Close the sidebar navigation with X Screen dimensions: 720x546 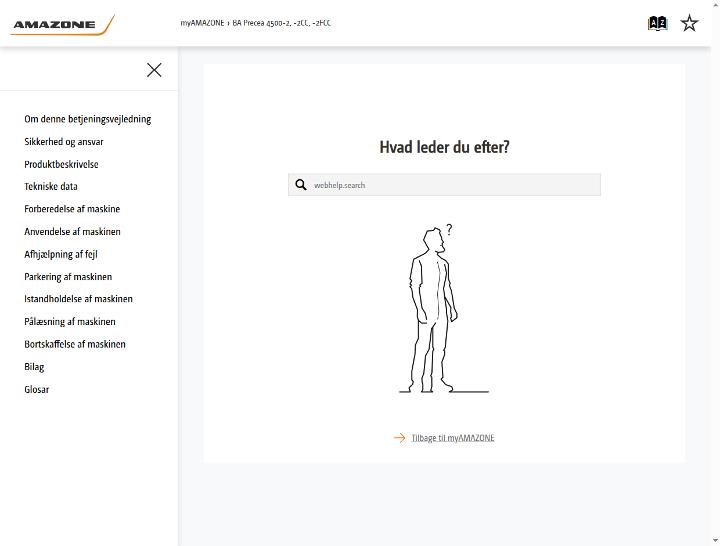[154, 70]
